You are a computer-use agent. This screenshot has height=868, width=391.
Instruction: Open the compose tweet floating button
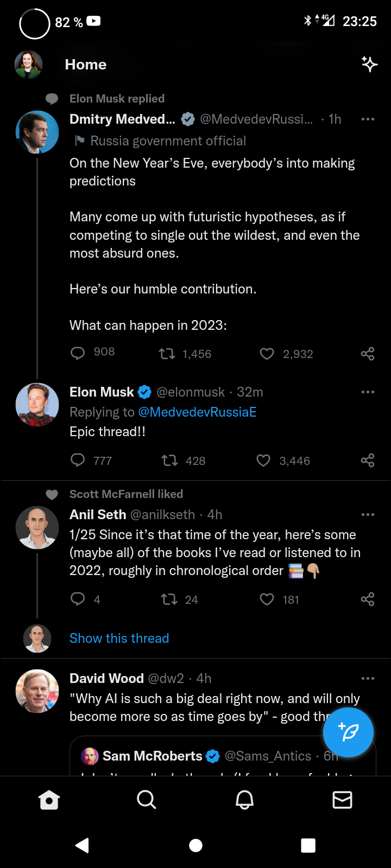[x=348, y=732]
